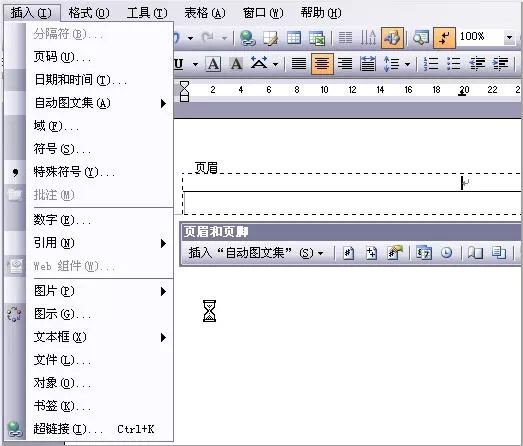Image resolution: width=523 pixels, height=446 pixels.
Task: Click the insert date icon
Action: click(424, 253)
